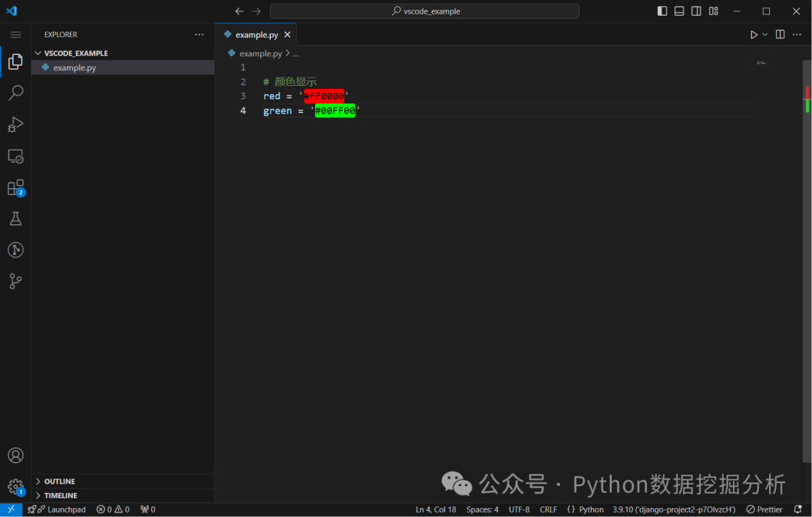
Task: Click the variable name green
Action: (277, 111)
